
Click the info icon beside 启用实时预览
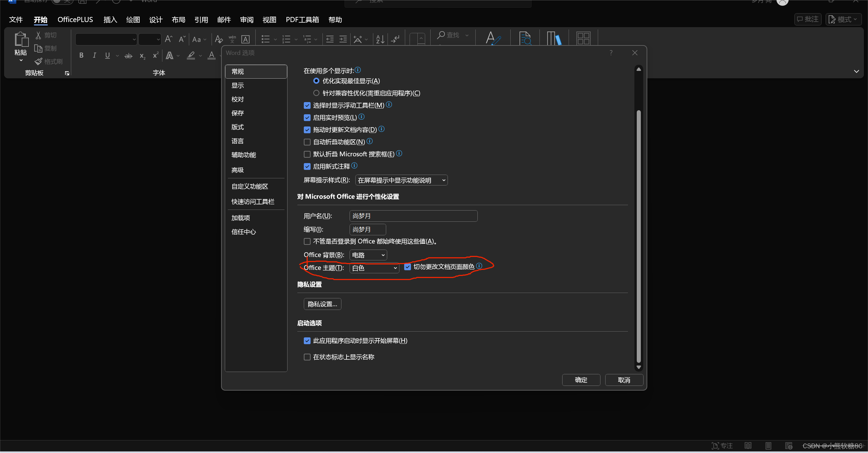(362, 117)
